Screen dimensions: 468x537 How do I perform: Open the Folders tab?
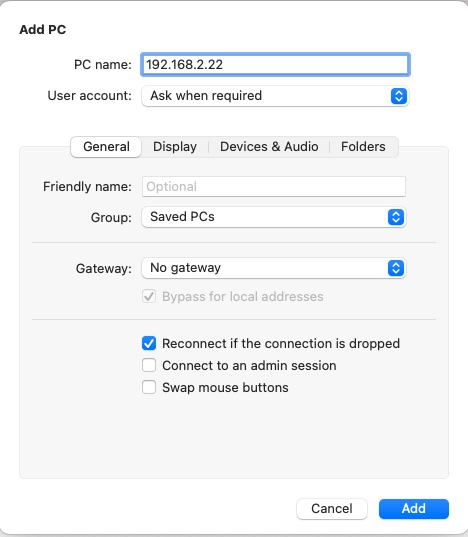click(363, 147)
